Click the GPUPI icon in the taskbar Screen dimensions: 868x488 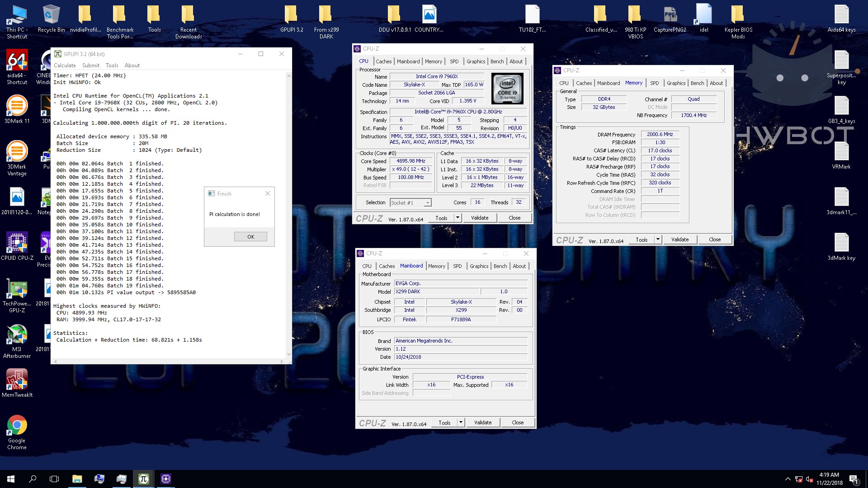pos(144,479)
